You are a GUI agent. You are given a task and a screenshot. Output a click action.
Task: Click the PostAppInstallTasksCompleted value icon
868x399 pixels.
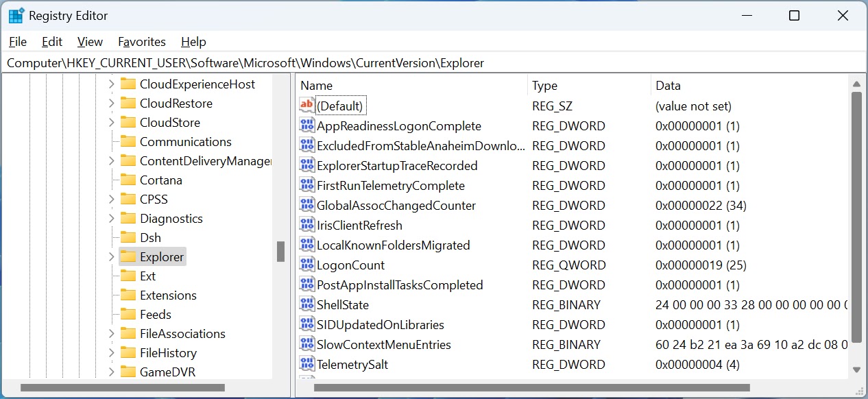[x=306, y=285]
